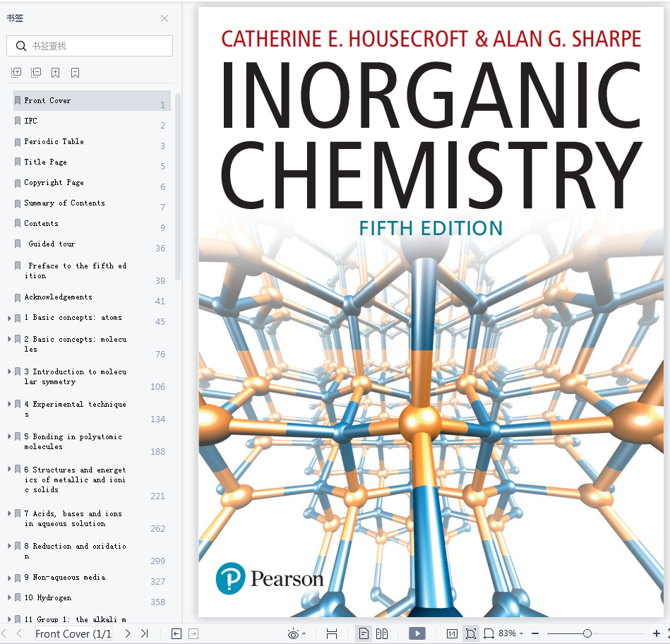Click page number 45 beside chapter 1
Screen dimensions: 670x644
point(160,322)
